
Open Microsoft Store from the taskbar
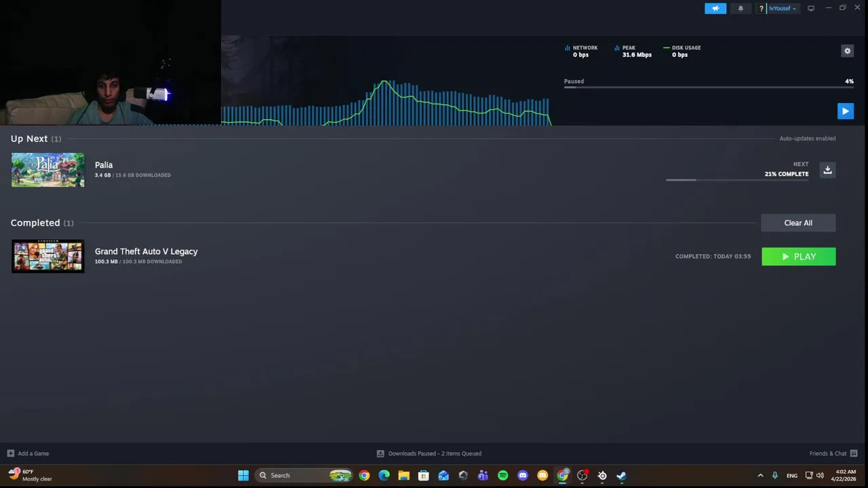423,475
